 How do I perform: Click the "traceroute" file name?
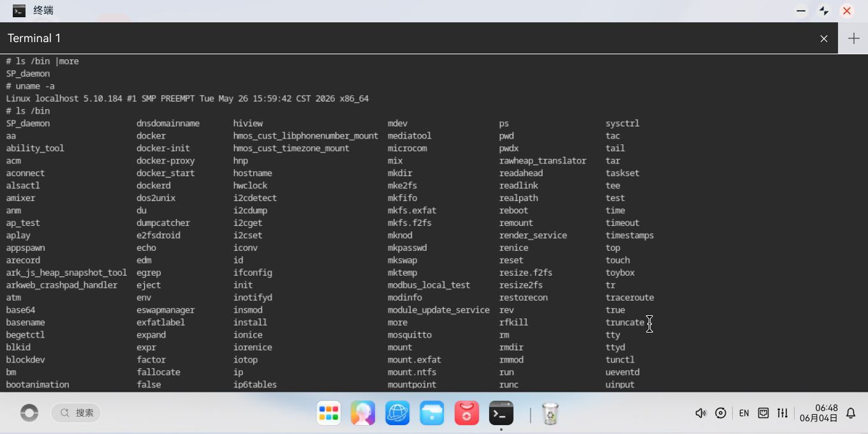click(630, 297)
